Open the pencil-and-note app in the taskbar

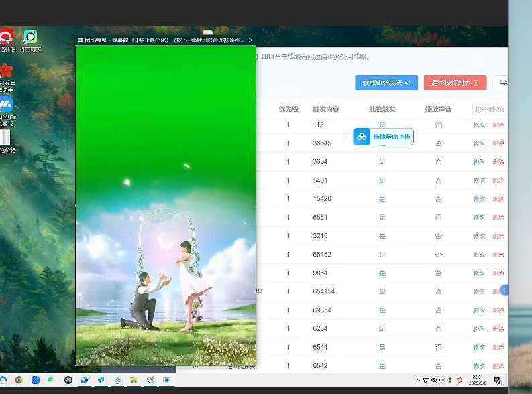tap(150, 380)
